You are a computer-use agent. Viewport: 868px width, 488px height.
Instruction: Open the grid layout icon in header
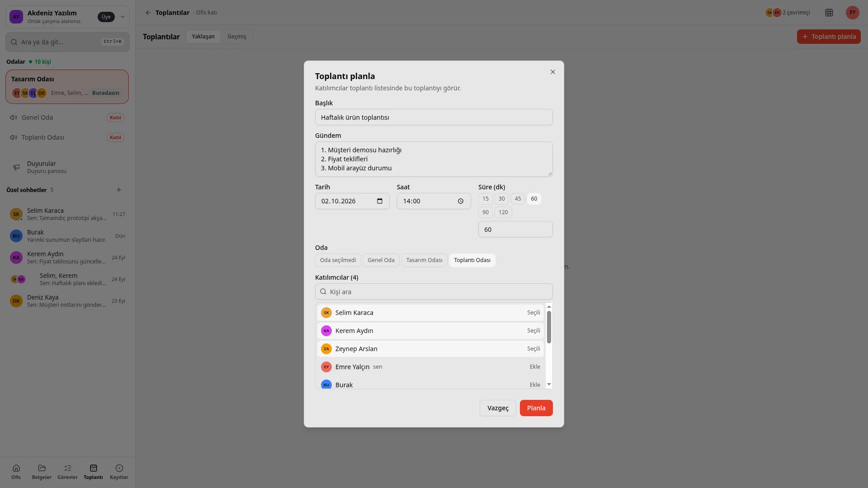point(829,13)
